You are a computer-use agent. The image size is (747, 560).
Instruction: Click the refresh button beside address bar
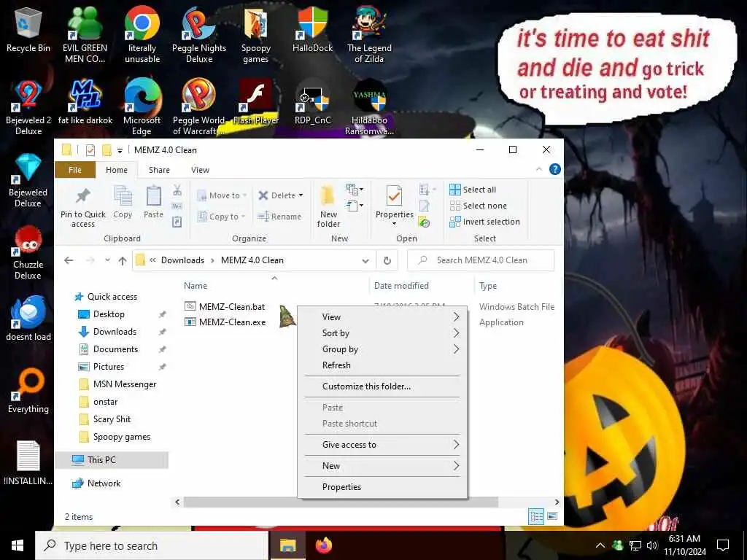click(387, 260)
